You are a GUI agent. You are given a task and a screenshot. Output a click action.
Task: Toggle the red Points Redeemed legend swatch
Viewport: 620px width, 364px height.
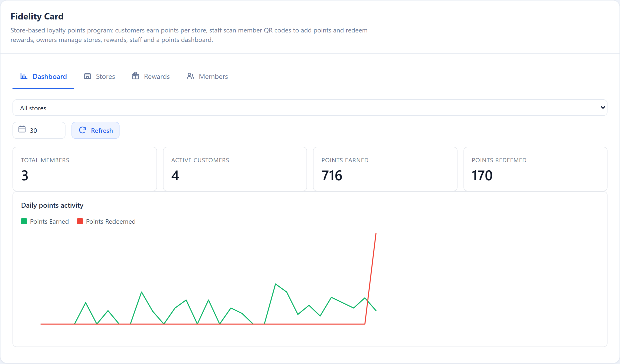(80, 221)
